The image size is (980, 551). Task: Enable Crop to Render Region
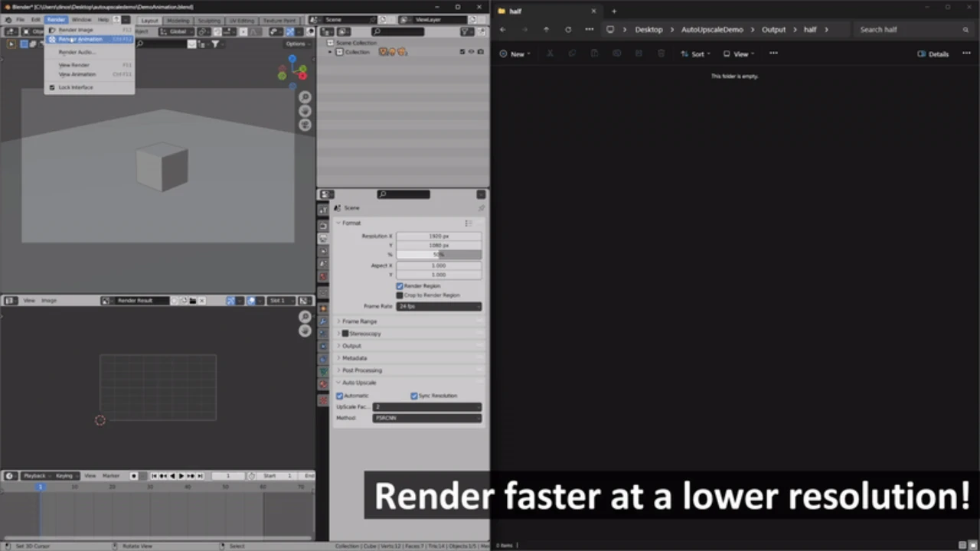400,295
